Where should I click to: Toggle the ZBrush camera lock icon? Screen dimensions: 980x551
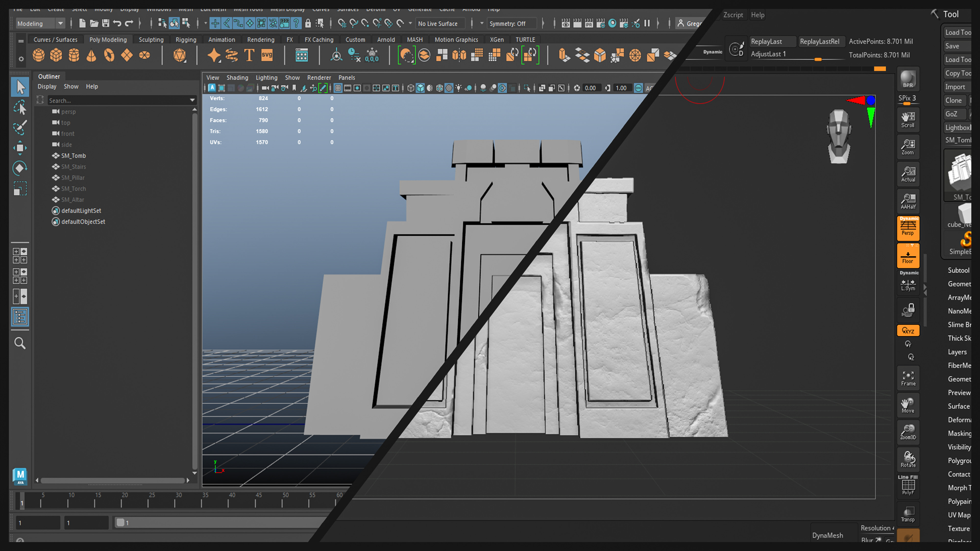(908, 310)
